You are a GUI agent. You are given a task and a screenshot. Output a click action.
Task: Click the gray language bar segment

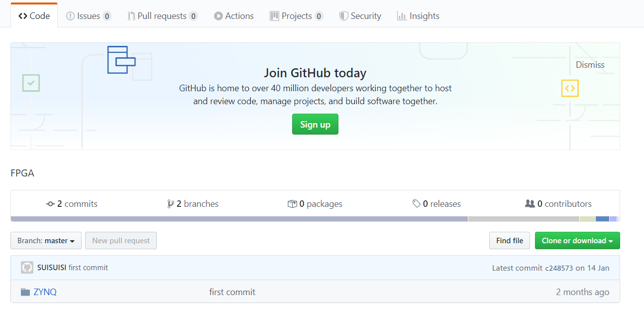(x=524, y=219)
